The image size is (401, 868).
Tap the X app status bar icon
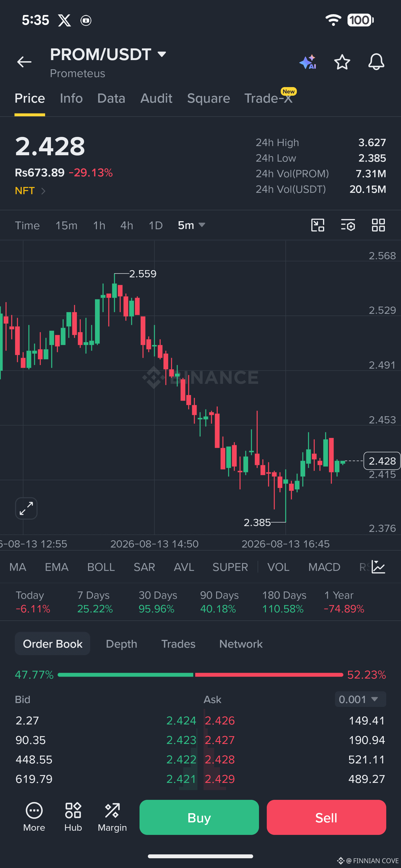click(x=64, y=20)
